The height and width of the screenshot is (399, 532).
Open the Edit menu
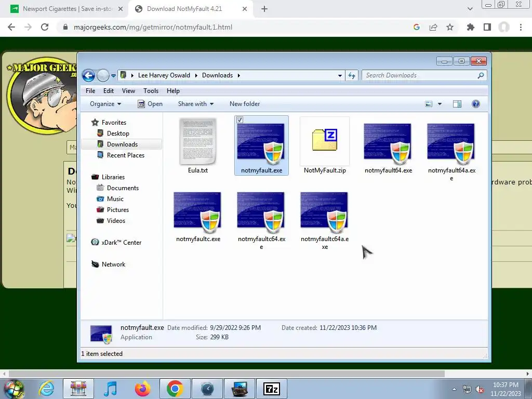pos(109,91)
